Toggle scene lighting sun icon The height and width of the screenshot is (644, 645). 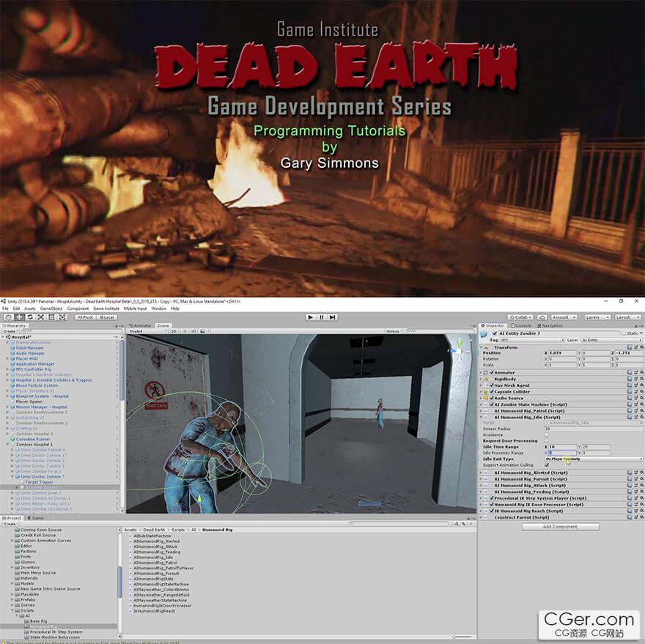[x=185, y=331]
